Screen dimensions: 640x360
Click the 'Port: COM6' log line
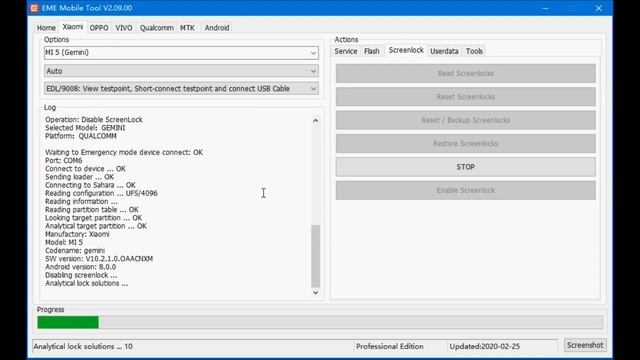64,160
